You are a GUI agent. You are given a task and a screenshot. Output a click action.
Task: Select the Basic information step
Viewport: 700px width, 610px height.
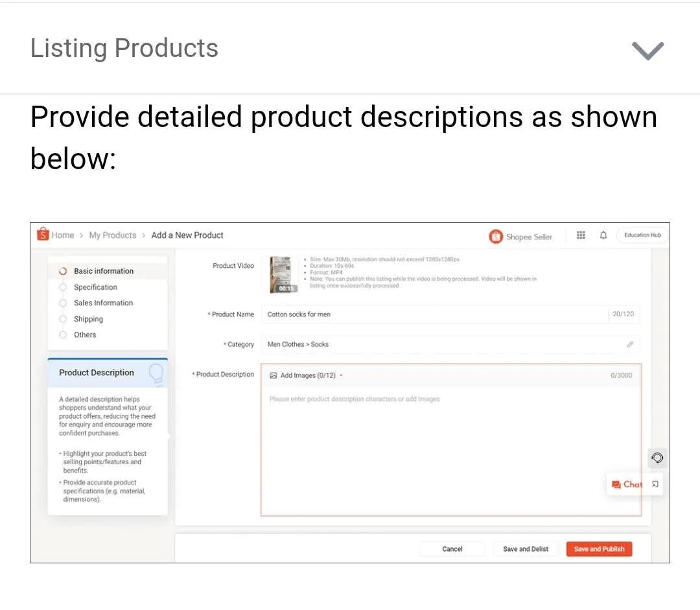(x=103, y=271)
